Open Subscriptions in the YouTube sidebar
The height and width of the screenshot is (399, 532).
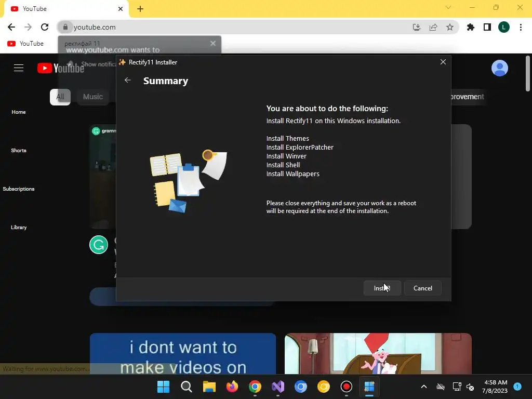(x=19, y=189)
